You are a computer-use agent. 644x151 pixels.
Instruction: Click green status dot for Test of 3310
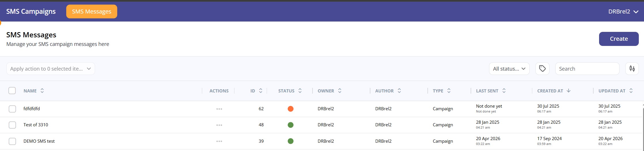291,125
